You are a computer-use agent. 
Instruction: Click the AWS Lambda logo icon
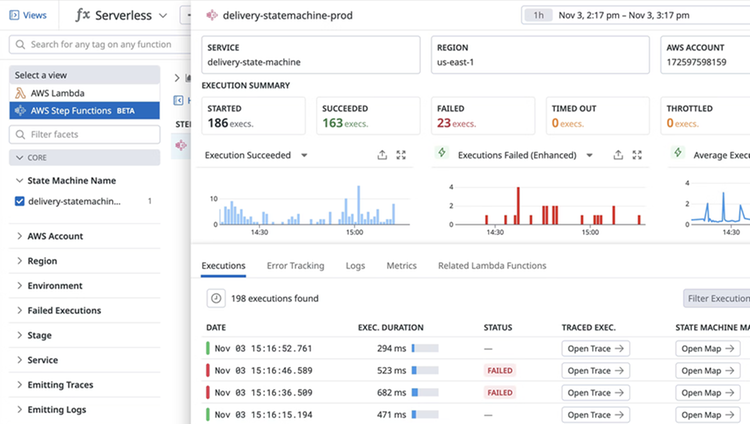coord(20,93)
